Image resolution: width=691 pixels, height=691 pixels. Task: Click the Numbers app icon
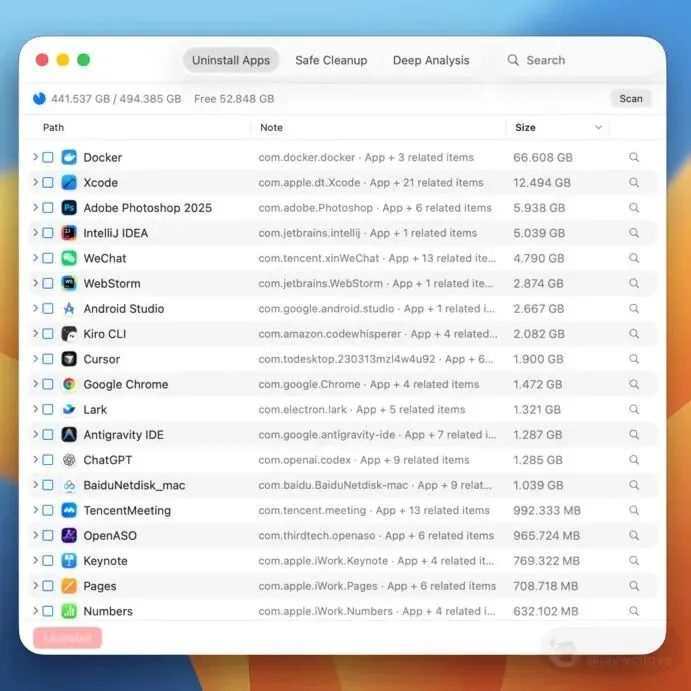[x=69, y=611]
